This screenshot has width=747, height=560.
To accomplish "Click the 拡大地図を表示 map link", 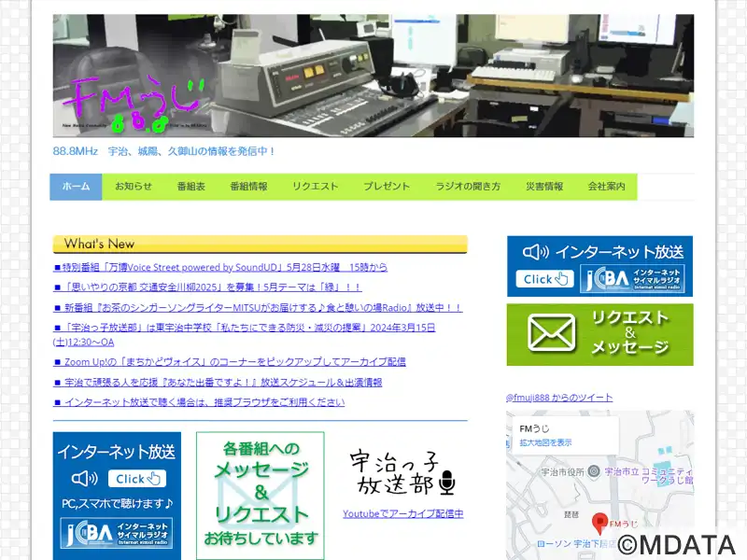I will coord(545,442).
